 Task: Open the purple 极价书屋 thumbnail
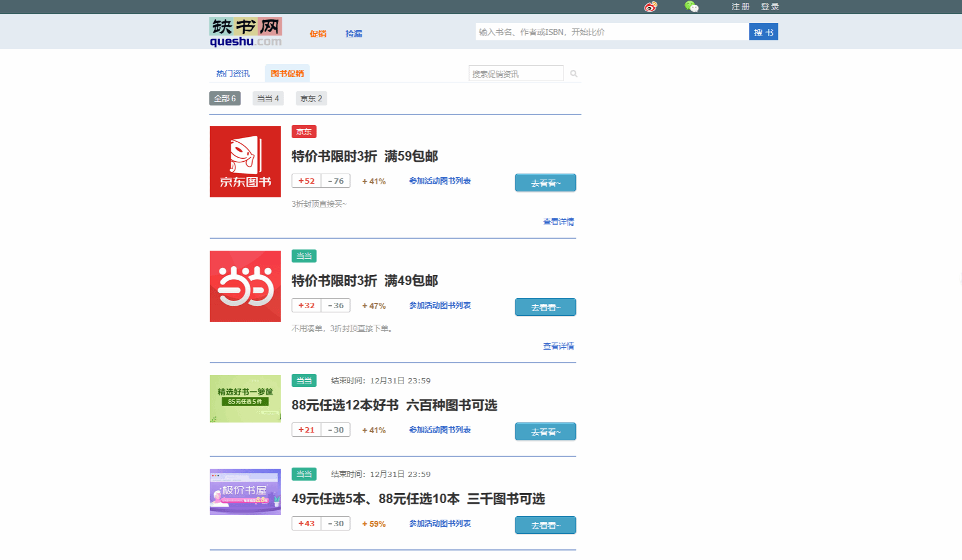coord(245,492)
